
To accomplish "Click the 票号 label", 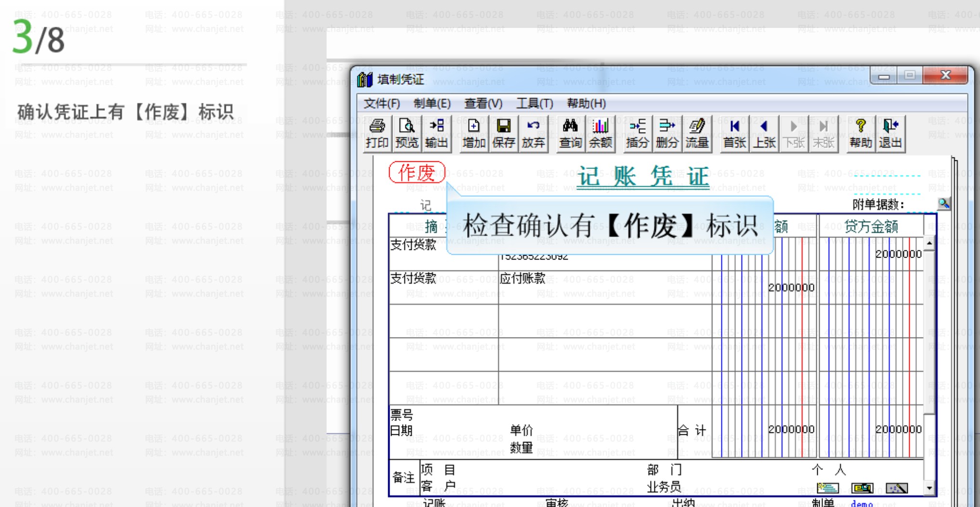I will click(402, 415).
